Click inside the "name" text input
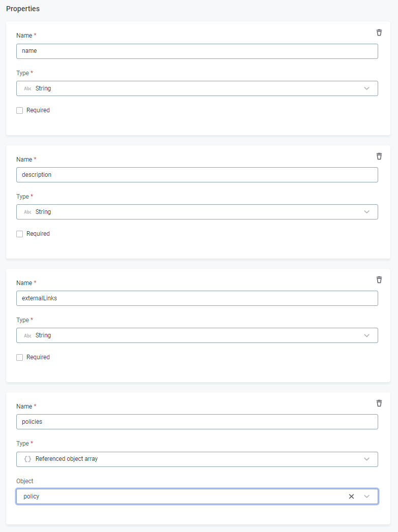This screenshot has height=532, width=398. (197, 51)
